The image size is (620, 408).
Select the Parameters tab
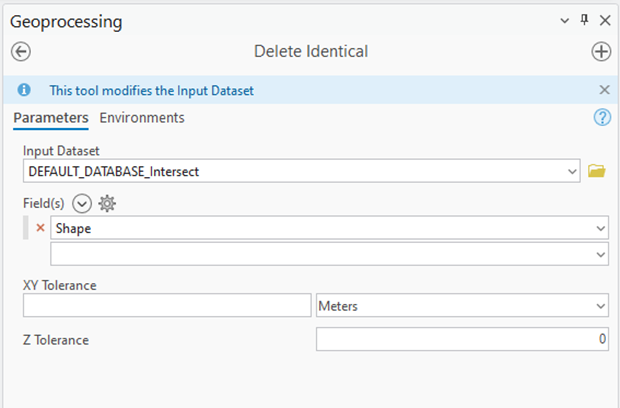point(51,118)
